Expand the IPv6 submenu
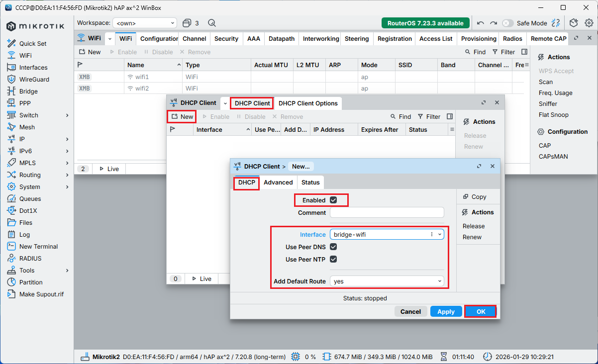Screen dimensions: 598x364 67,151
